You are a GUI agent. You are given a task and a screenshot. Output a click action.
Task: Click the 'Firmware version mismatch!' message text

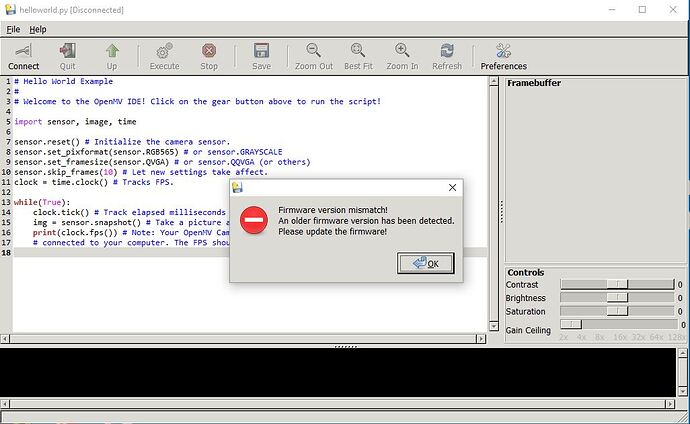[x=333, y=210]
